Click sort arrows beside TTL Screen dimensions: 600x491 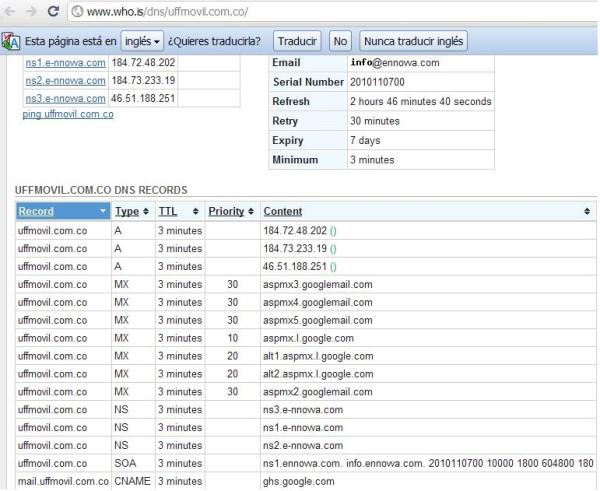point(196,211)
